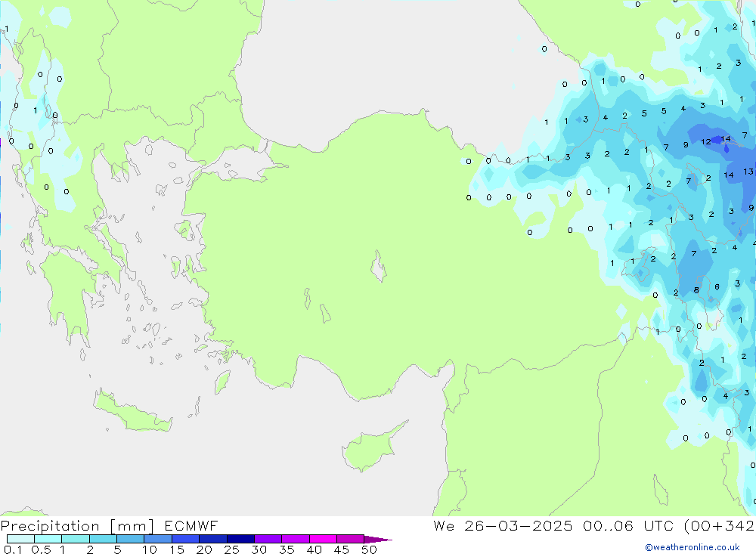Click the precipitation value 13 at the right edge
The image size is (756, 554).
pyautogui.click(x=748, y=172)
